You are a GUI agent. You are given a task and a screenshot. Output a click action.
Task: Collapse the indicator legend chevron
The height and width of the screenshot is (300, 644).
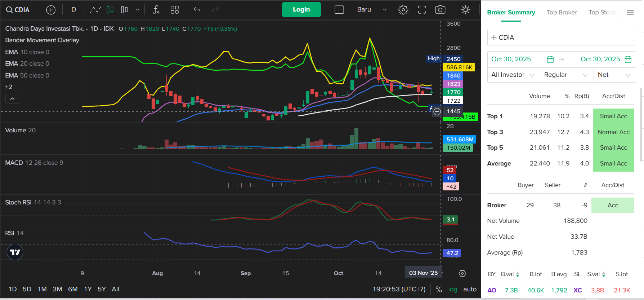click(x=12, y=98)
